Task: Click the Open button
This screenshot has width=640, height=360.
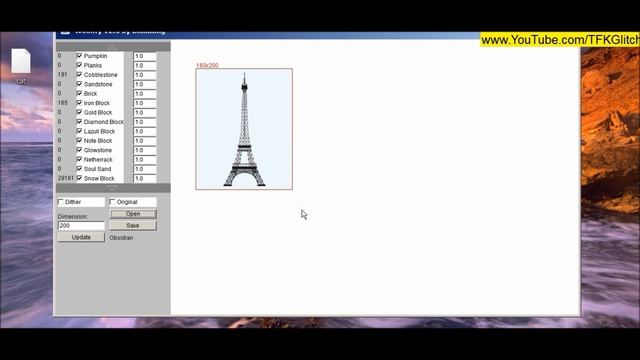Action: coord(133,214)
